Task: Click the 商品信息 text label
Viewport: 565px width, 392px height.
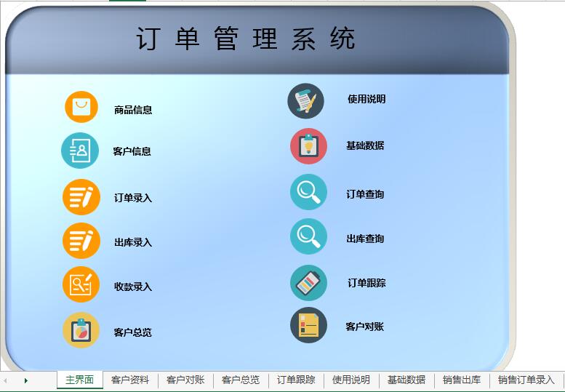Action: pyautogui.click(x=133, y=111)
